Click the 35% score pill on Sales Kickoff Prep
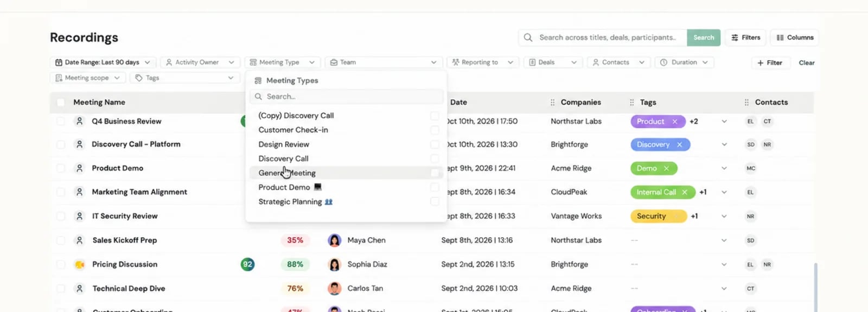Viewport: 868px width, 312px height. 295,240
